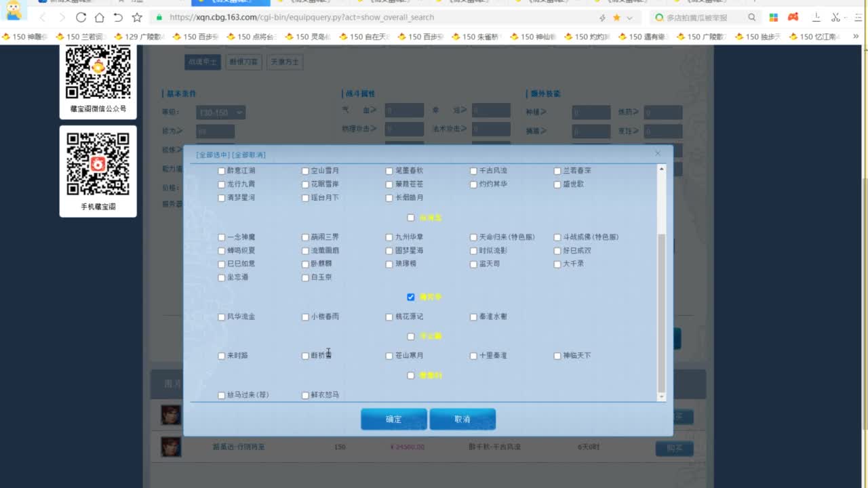Viewport: 868px width, 488px height.
Task: Open the browser home page icon
Action: point(99,18)
